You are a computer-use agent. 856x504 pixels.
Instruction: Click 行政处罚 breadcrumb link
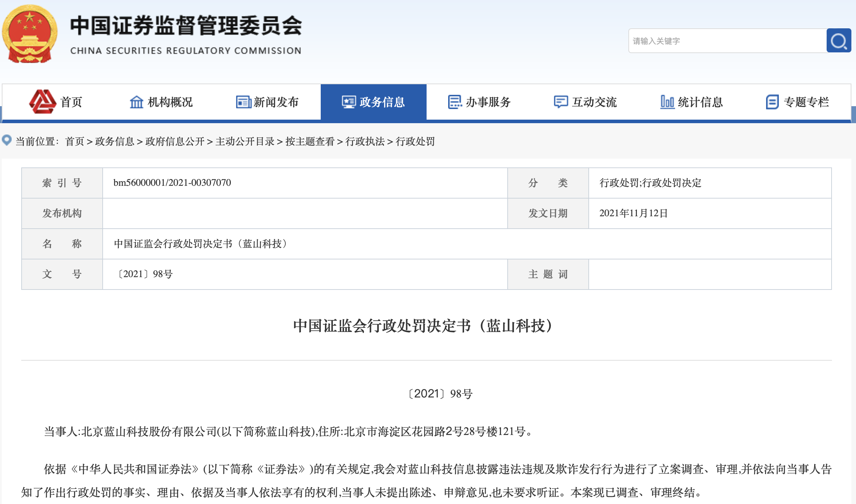tap(415, 142)
